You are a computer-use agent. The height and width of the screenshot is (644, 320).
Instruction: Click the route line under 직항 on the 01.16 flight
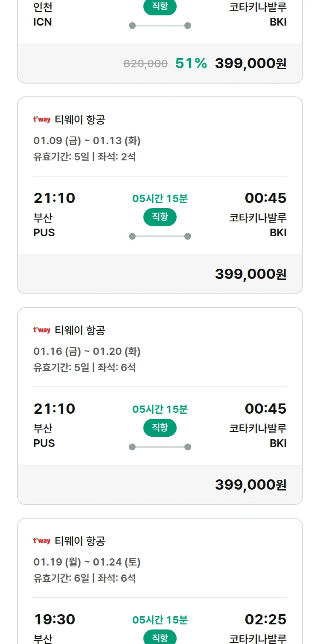point(160,447)
